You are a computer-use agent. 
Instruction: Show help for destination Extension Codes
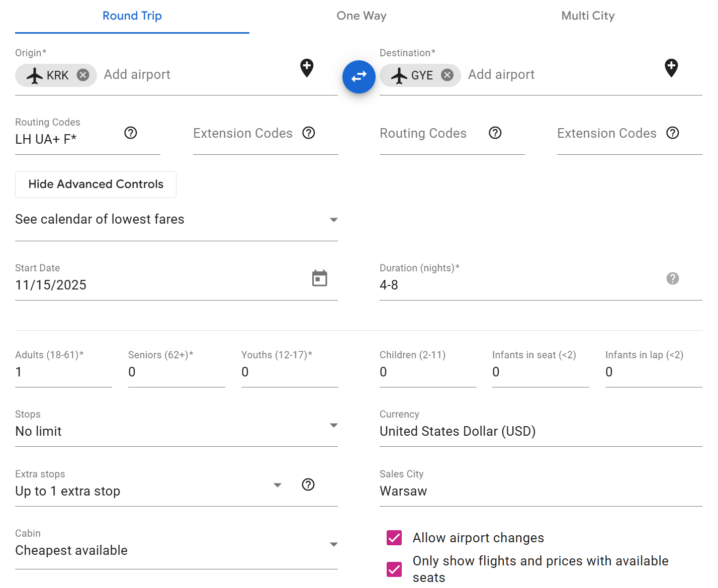[673, 133]
